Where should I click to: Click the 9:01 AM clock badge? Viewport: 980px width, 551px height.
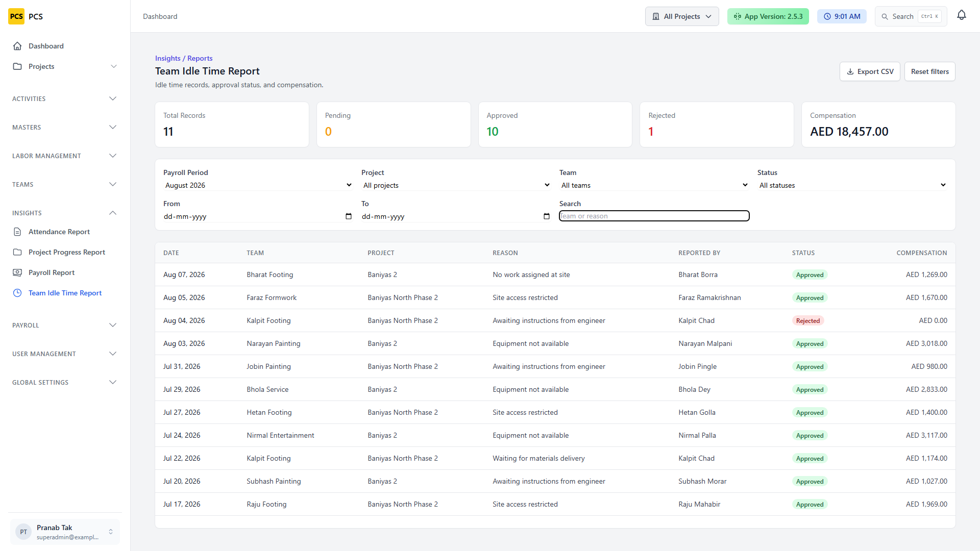tap(842, 16)
